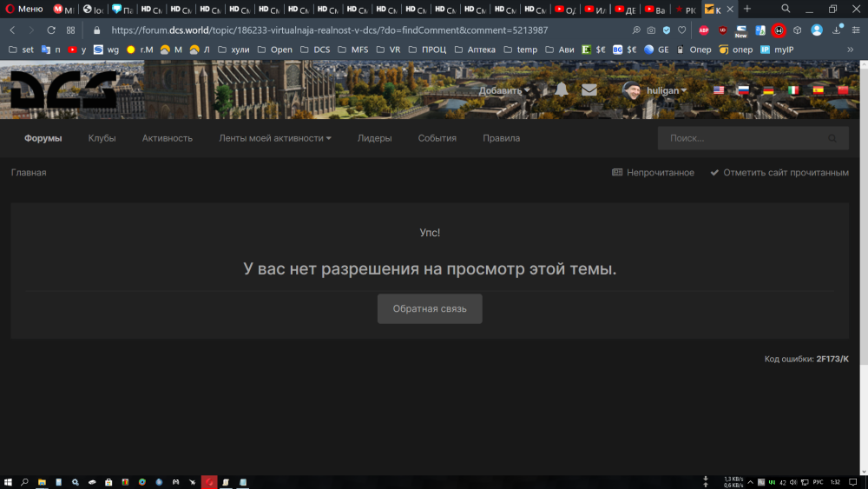Click Отметить сайт прочитанным
Screen dimensions: 868x489
[x=779, y=173]
